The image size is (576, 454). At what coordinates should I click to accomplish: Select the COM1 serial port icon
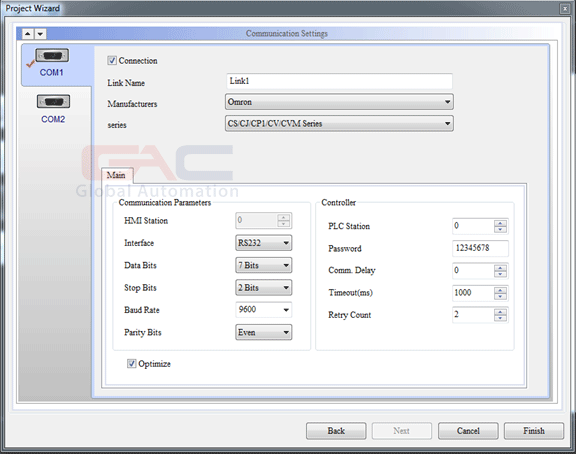pyautogui.click(x=52, y=56)
